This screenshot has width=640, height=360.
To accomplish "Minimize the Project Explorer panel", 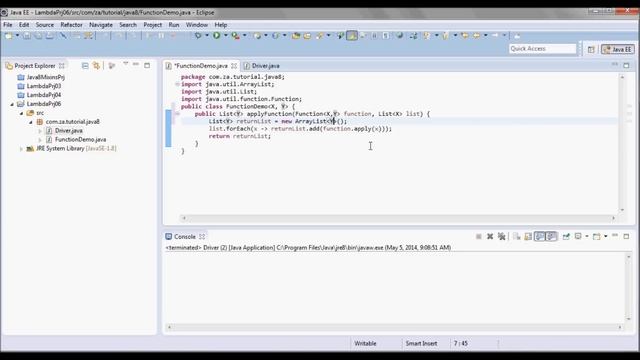I will coord(136,64).
